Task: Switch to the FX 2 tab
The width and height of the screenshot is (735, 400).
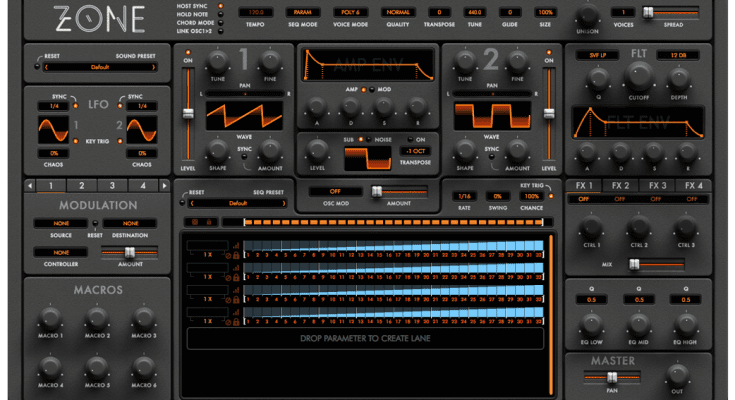Action: tap(621, 186)
